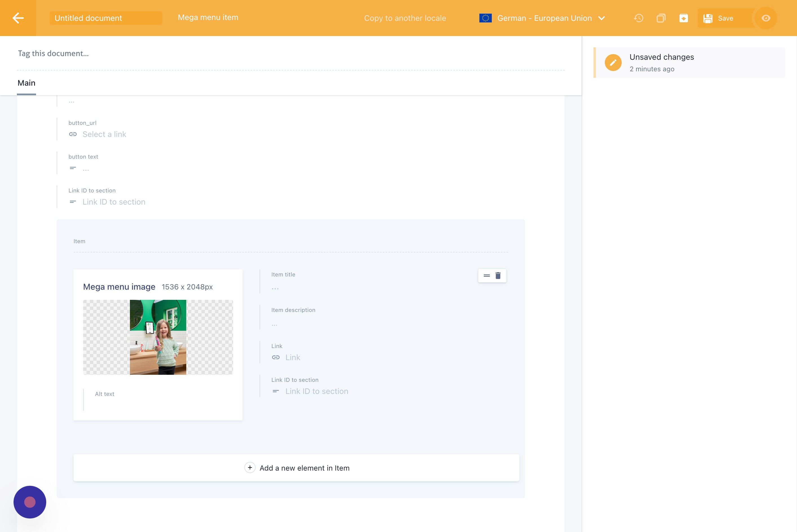Open the button_url Select a link picker

(104, 134)
